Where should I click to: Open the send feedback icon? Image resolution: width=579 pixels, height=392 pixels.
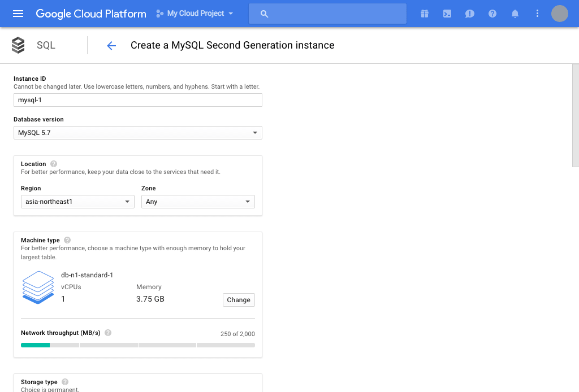(x=470, y=14)
